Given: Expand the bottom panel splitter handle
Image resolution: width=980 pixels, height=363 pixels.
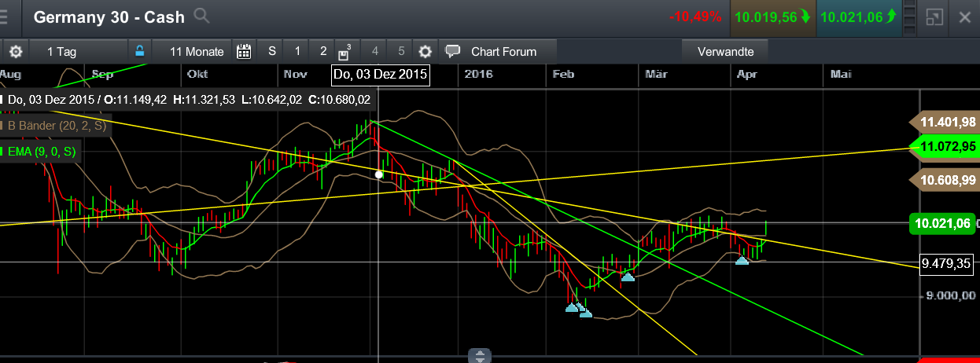Looking at the screenshot, I should (480, 355).
